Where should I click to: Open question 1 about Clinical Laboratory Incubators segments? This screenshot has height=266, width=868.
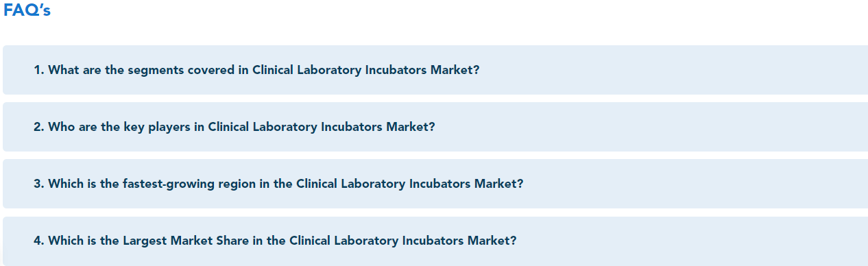[x=256, y=70]
